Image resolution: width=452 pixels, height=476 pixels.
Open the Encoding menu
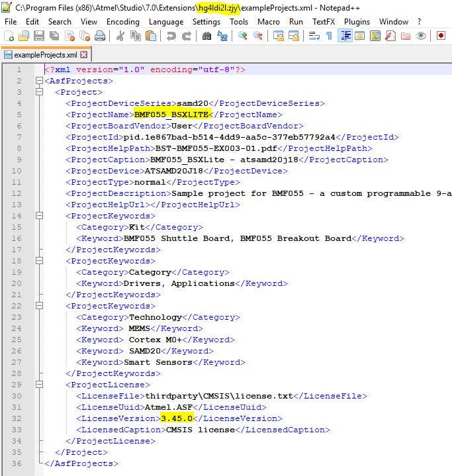122,21
